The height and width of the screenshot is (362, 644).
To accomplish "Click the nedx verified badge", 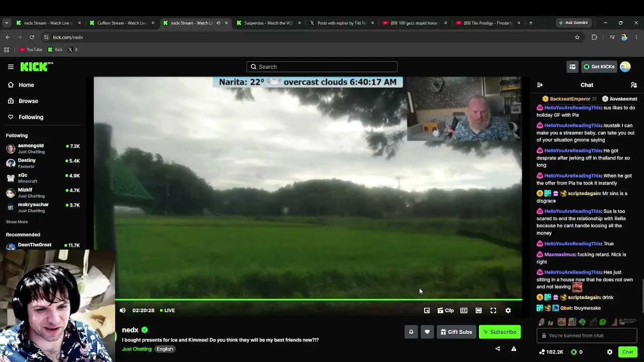I will 145,330.
